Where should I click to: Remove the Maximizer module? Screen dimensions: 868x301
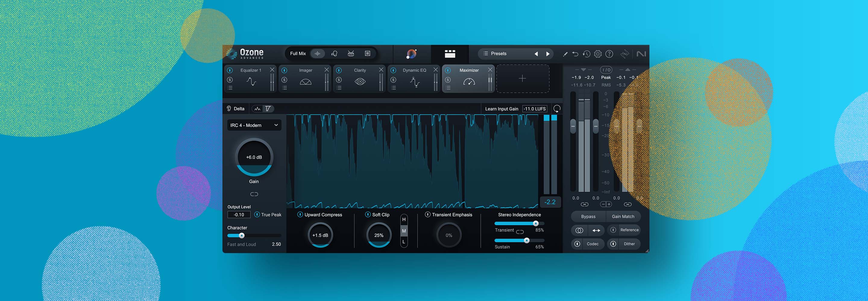click(x=490, y=70)
